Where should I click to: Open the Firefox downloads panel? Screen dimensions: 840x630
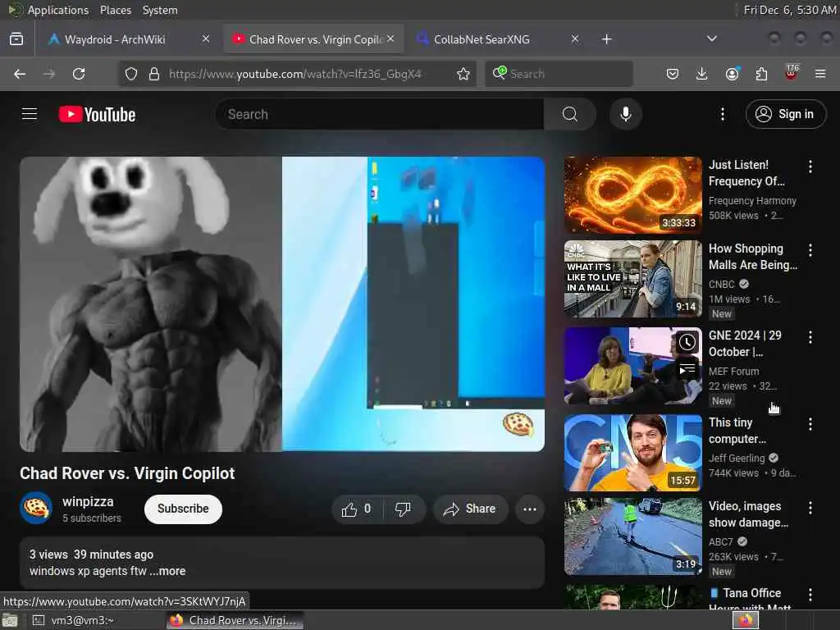click(702, 74)
